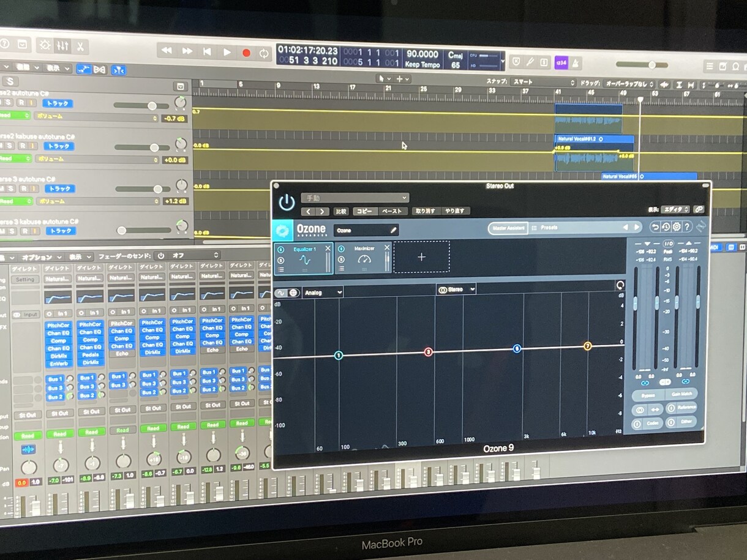
Task: Click the Ozone undo history clock icon
Action: coord(666,227)
